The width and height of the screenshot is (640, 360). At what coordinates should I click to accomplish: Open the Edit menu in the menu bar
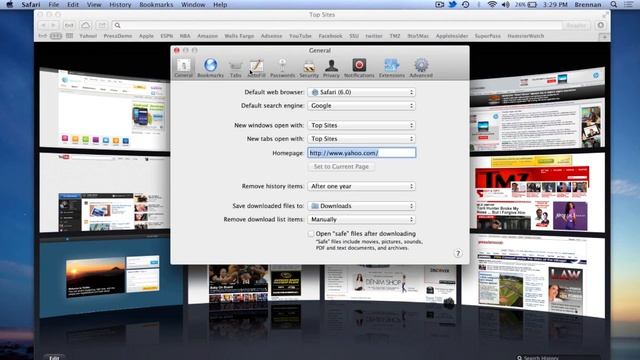click(73, 4)
